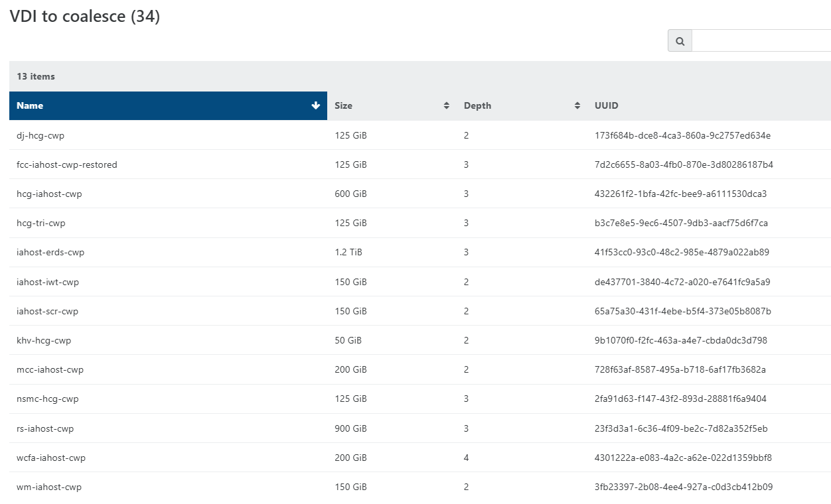
Task: Click the '13 items' count label
Action: coord(36,76)
